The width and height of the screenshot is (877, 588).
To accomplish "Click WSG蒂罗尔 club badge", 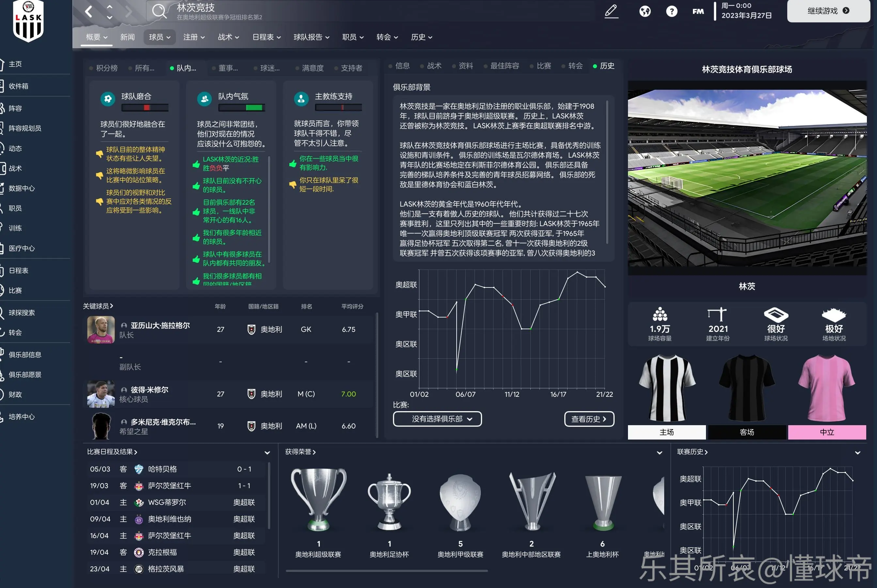I will point(139,503).
